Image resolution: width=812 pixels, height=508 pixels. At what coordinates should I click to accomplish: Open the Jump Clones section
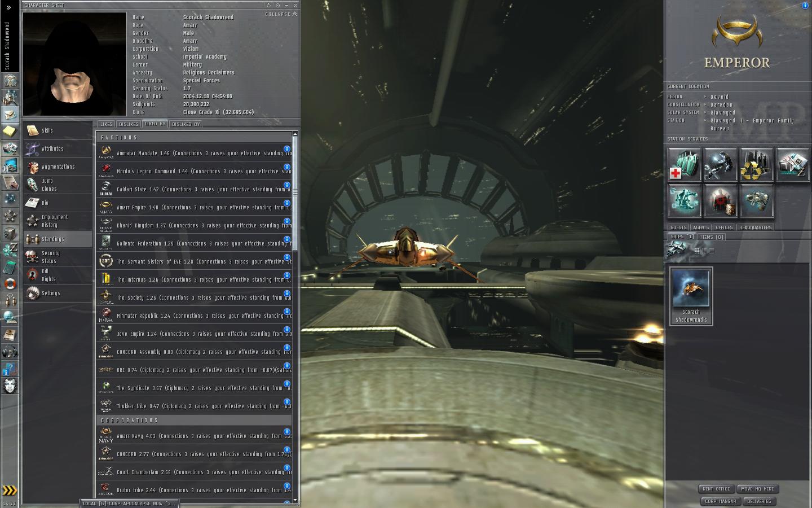coord(58,185)
